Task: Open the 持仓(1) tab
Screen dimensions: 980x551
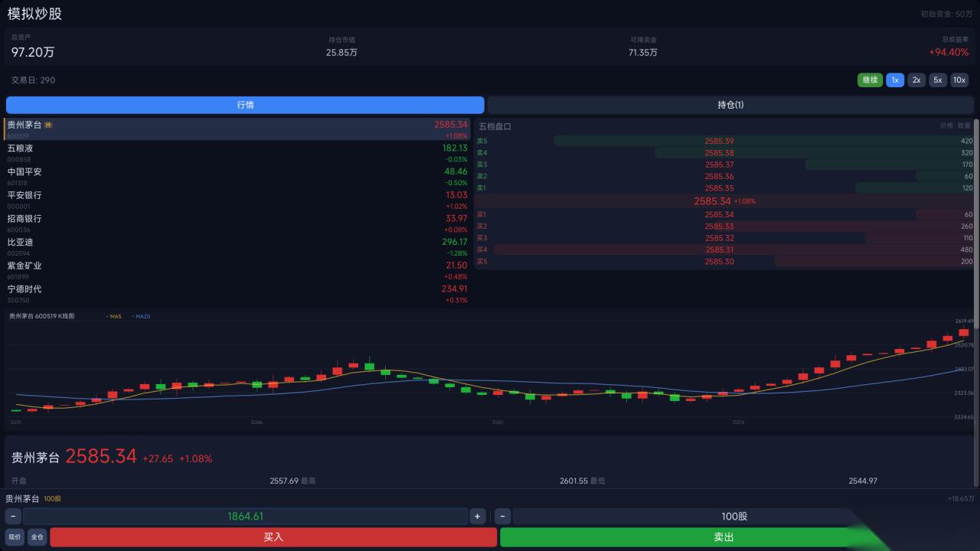Action: click(x=730, y=105)
